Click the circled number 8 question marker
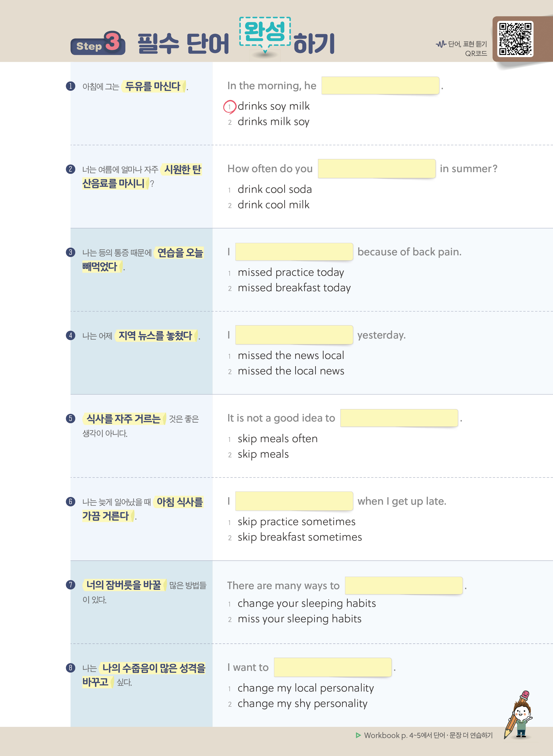The height and width of the screenshot is (756, 553). tap(70, 668)
